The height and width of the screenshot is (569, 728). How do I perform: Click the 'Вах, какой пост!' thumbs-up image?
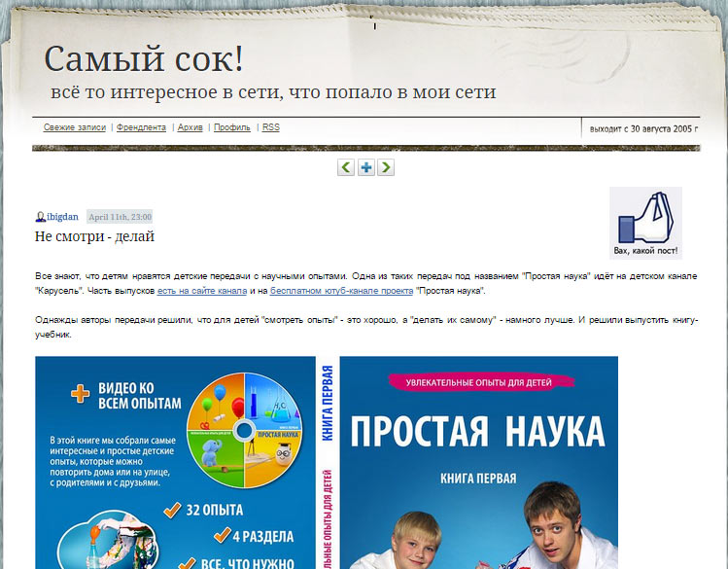click(645, 223)
